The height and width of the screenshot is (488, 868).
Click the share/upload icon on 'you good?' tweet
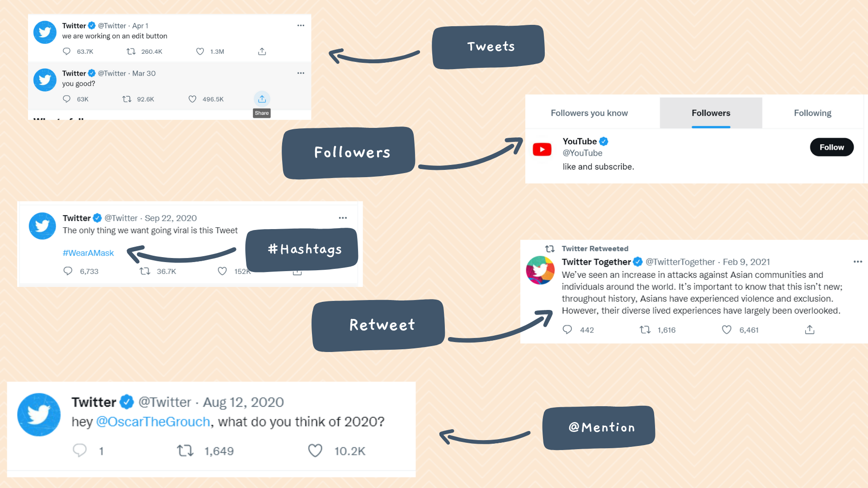click(x=261, y=99)
